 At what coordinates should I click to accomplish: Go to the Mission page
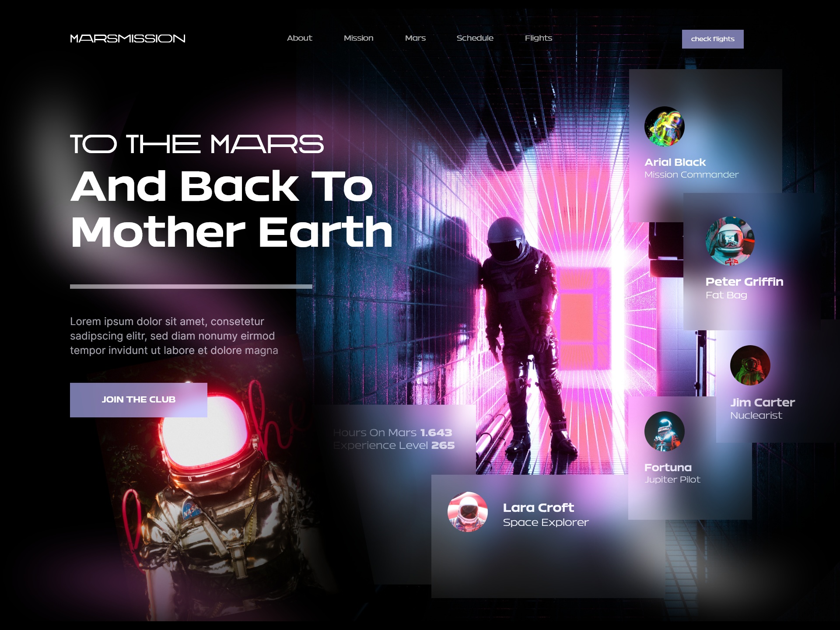pos(358,38)
